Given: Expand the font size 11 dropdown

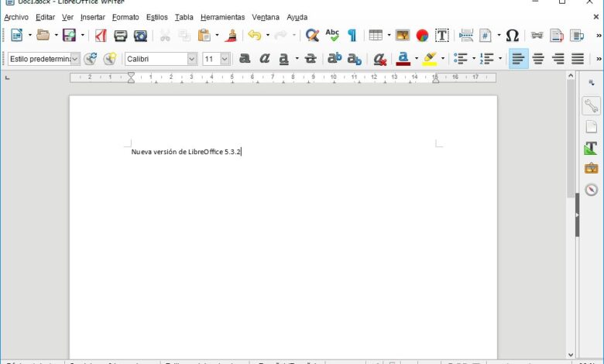Looking at the screenshot, I should (x=225, y=59).
